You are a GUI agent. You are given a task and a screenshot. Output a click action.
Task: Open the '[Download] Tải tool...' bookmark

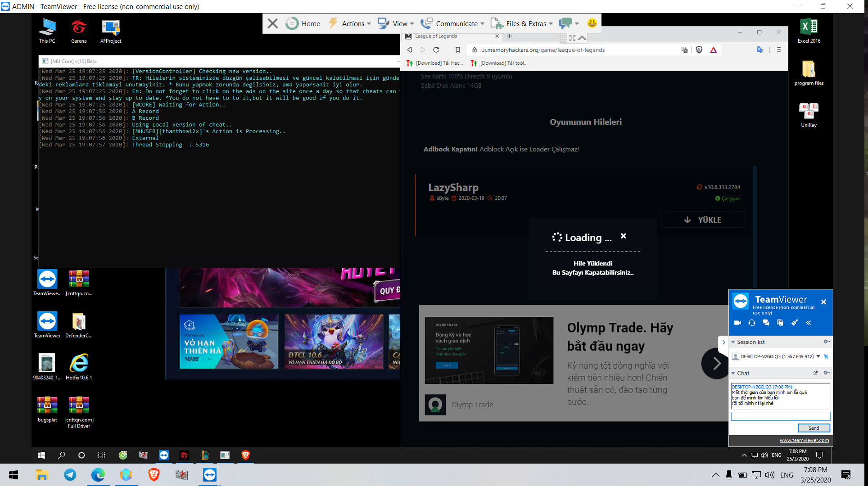[x=499, y=63]
